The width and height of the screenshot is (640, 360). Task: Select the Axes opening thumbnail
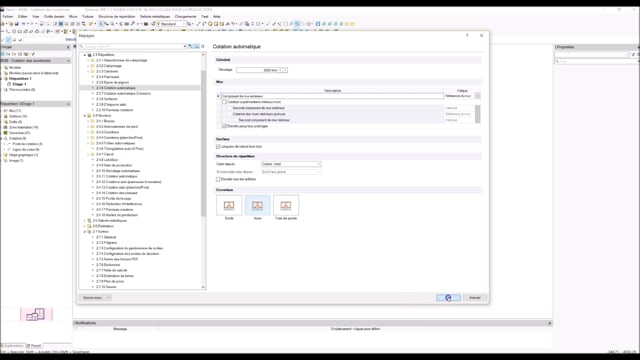258,205
